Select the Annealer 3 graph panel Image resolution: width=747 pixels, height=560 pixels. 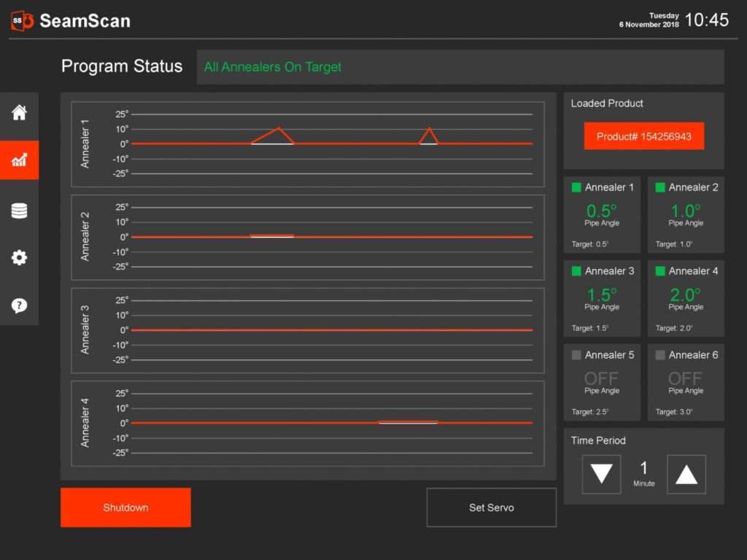tap(308, 330)
